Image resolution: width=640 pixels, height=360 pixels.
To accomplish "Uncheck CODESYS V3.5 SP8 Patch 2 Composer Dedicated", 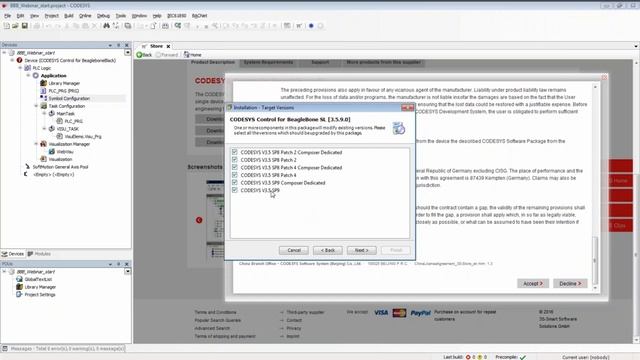I will (x=235, y=152).
